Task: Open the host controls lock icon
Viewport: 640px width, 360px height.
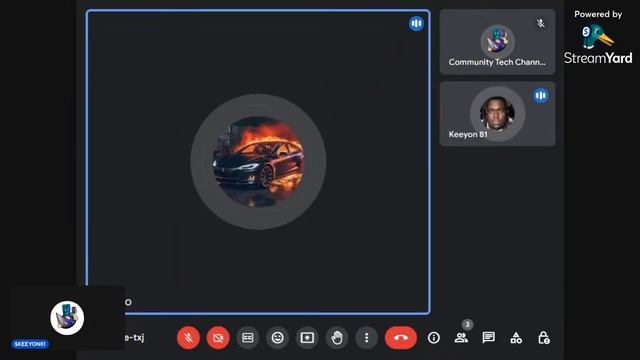Action: point(544,338)
